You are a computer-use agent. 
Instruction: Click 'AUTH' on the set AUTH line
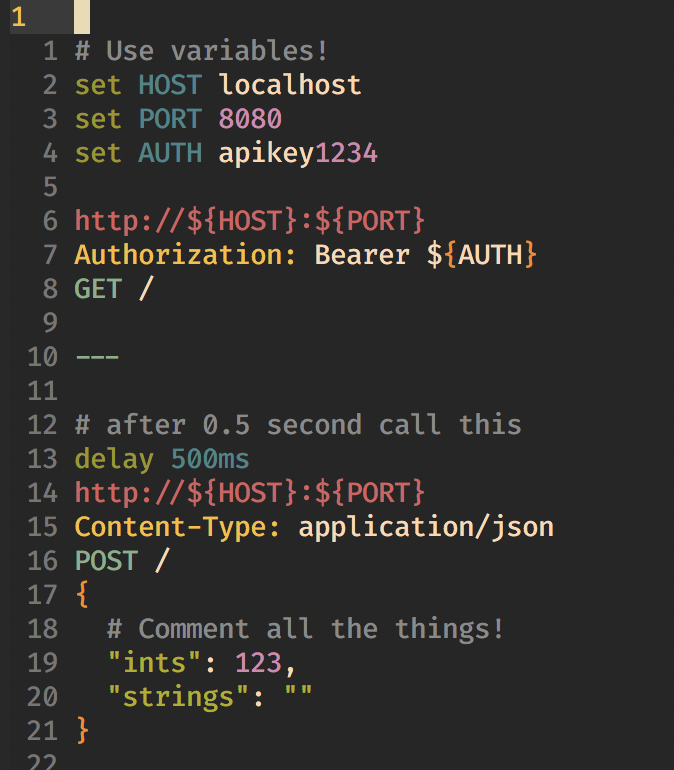click(x=170, y=153)
